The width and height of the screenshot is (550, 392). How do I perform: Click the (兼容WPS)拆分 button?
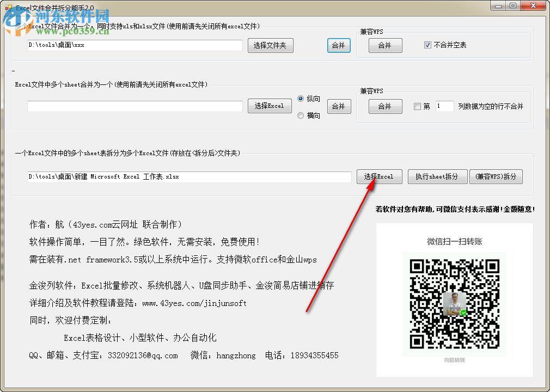(x=496, y=177)
